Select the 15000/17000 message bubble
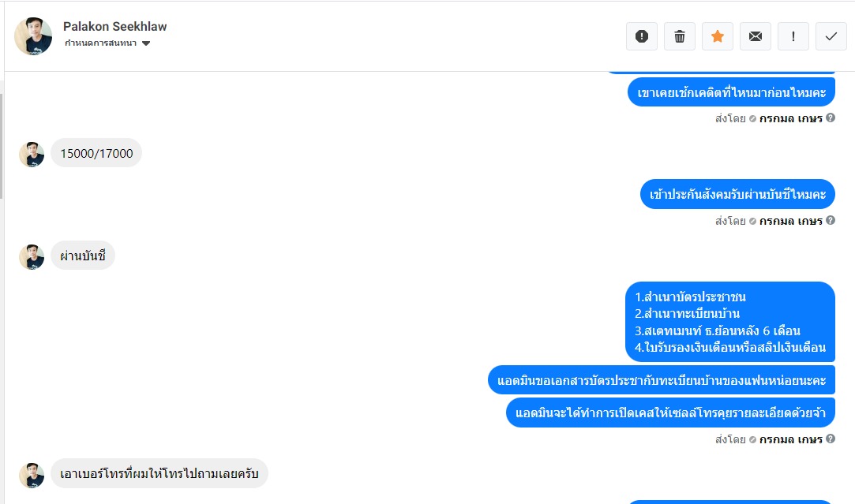 96,153
